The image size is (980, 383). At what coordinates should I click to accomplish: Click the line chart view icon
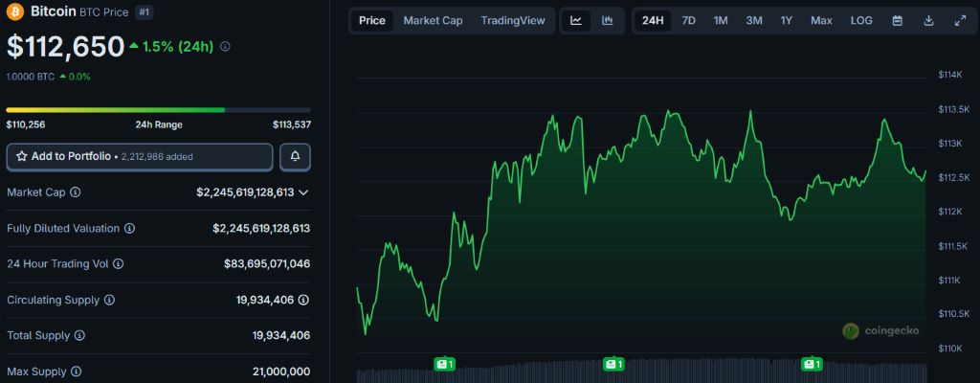click(576, 20)
